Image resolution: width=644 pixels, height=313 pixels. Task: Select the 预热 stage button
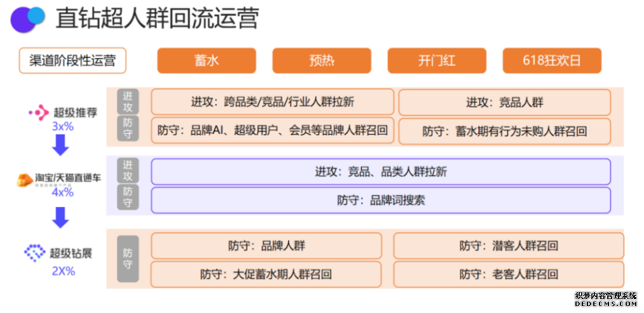click(x=322, y=61)
